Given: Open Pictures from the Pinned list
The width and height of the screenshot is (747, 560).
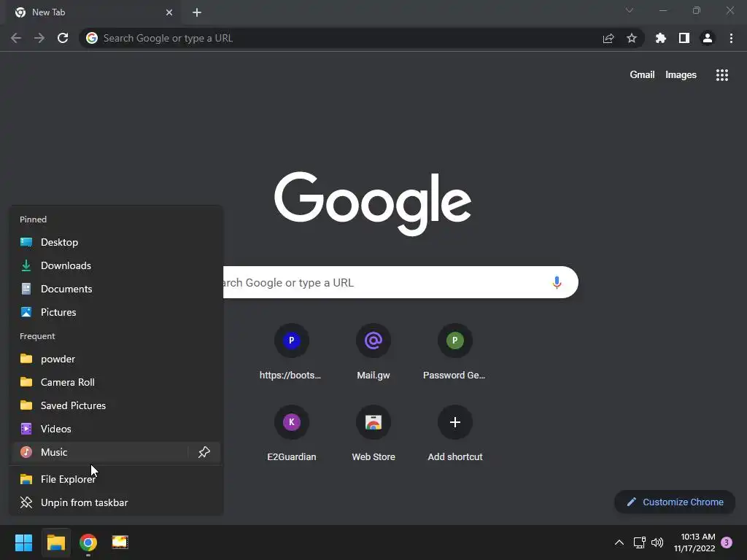Looking at the screenshot, I should pyautogui.click(x=116, y=312).
